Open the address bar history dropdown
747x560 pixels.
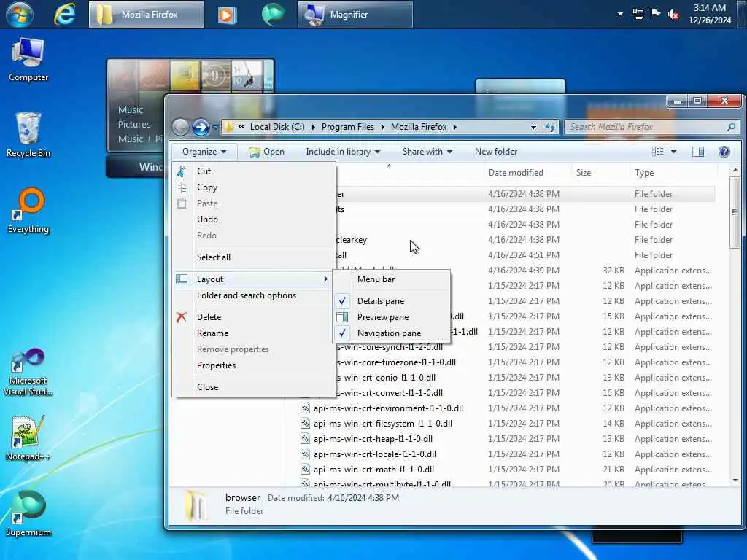tap(533, 127)
